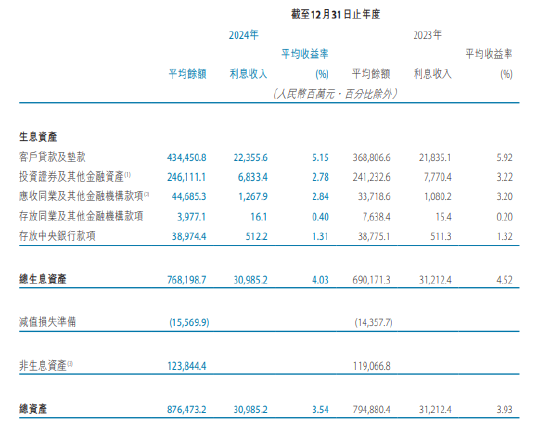Image resolution: width=550 pixels, height=429 pixels.
Task: Select the 768,198.7 total balance value
Action: (187, 280)
